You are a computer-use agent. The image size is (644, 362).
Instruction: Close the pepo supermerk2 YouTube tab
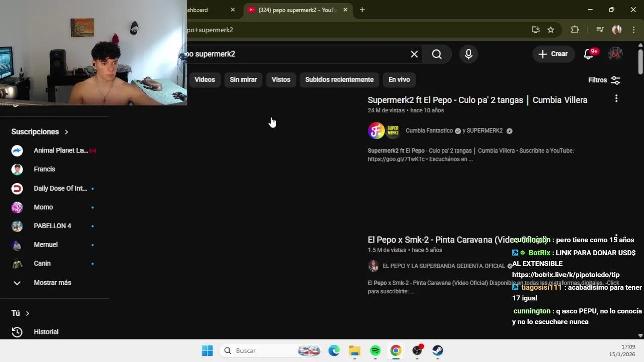(x=345, y=10)
